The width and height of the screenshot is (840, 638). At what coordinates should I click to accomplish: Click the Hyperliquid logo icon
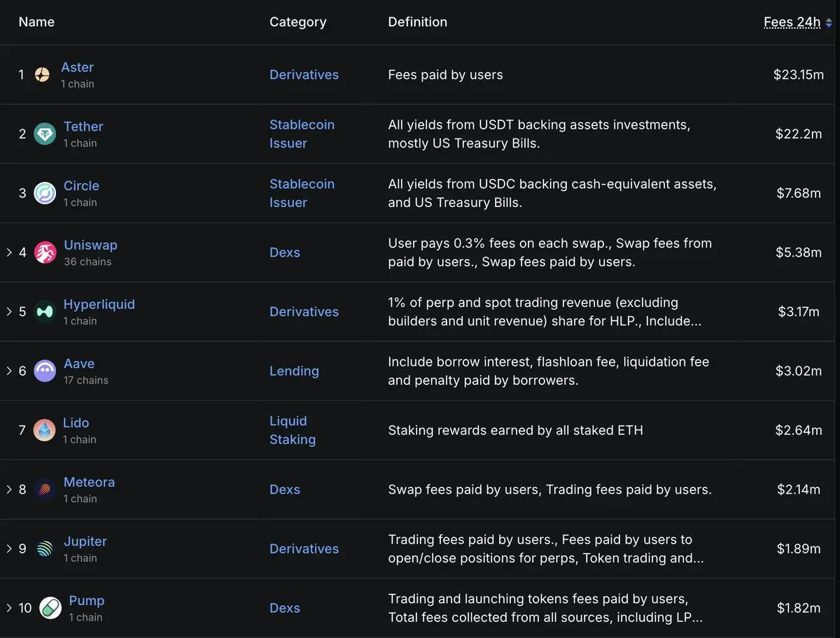click(45, 312)
